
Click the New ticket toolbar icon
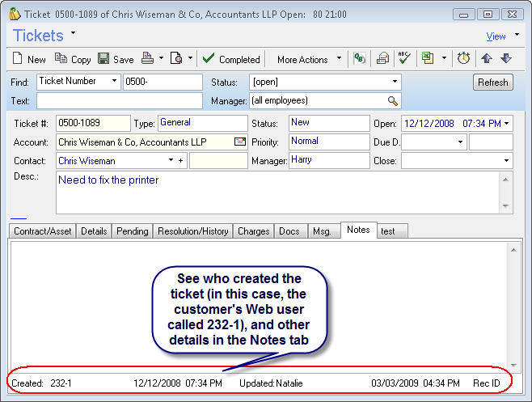19,59
